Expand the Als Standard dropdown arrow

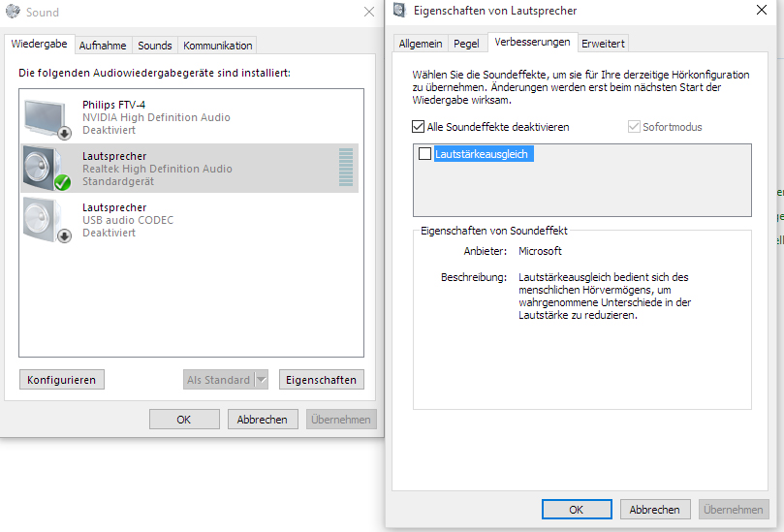tap(261, 380)
